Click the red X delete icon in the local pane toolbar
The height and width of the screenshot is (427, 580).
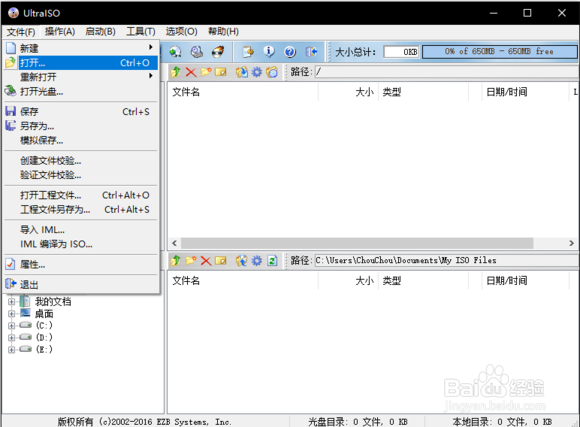[206, 260]
